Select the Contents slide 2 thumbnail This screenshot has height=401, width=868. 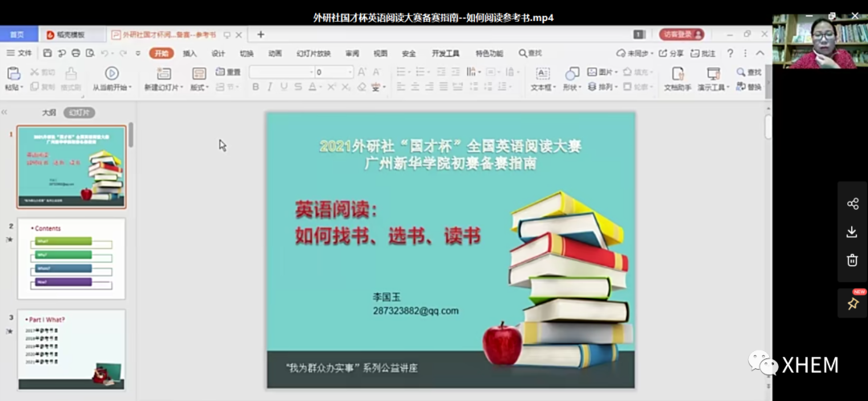coord(72,259)
